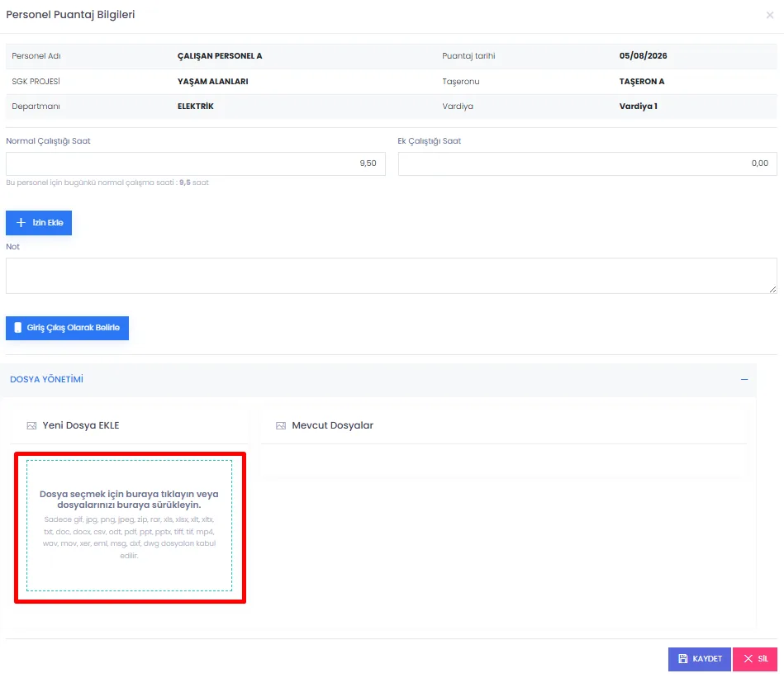Click the Personel Puantaj Bilgileri title
784x678 pixels.
(70, 15)
